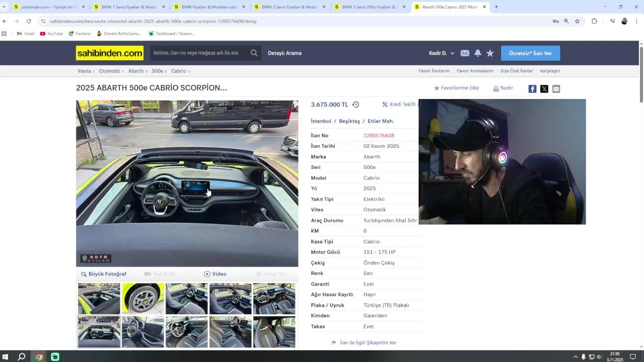Open the Dashboard / Stream bookmark
Screen dimensions: 644x362
pyautogui.click(x=171, y=34)
